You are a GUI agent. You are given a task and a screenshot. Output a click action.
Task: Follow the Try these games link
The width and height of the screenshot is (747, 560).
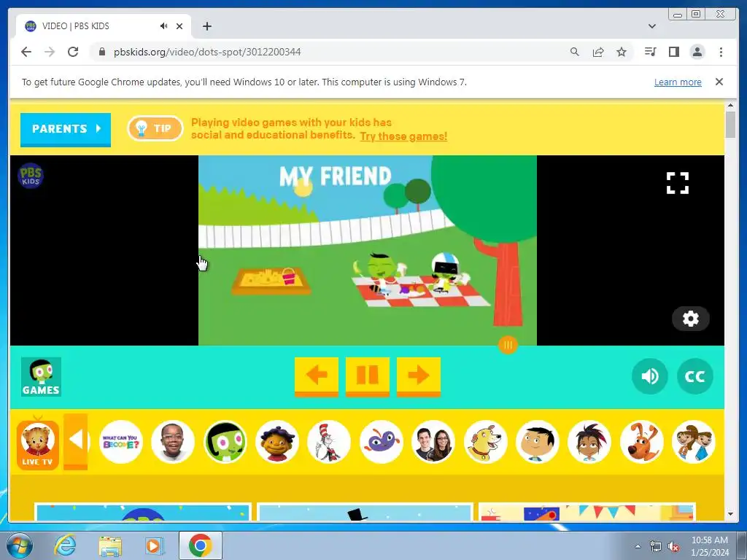pos(403,136)
